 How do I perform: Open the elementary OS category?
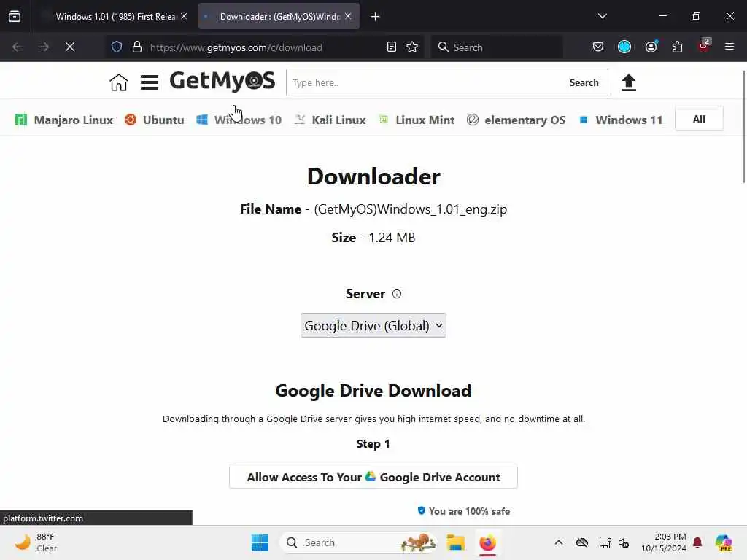pyautogui.click(x=516, y=120)
